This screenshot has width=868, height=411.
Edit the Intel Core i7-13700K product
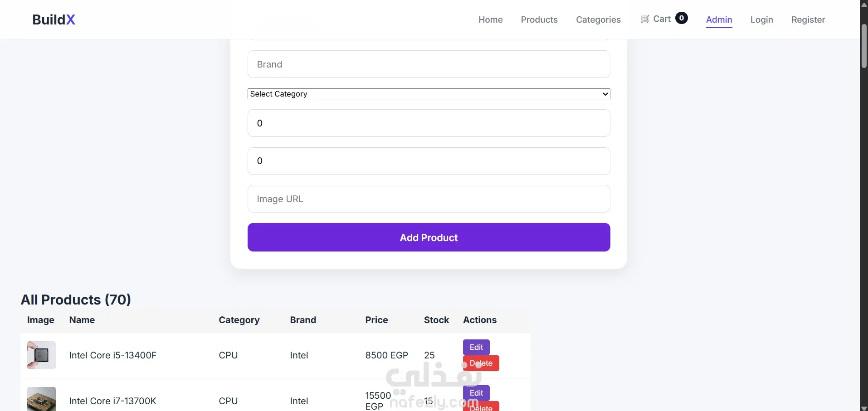tap(476, 393)
